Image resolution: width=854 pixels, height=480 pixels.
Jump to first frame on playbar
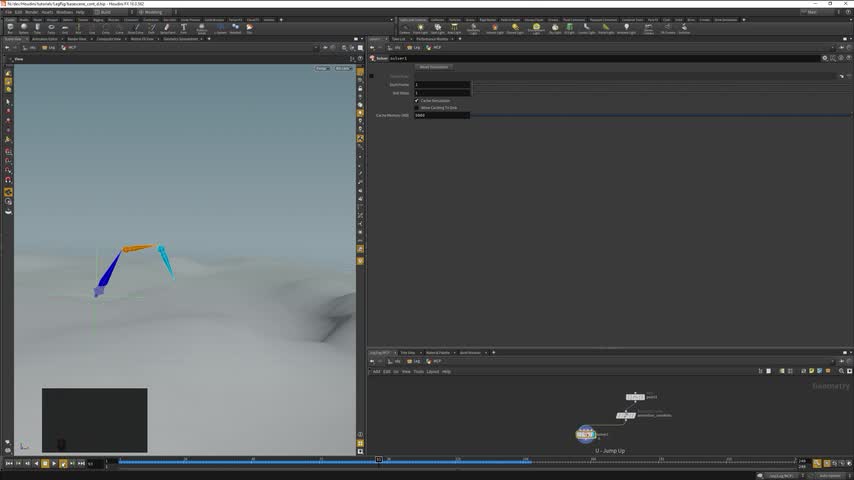(x=10, y=463)
